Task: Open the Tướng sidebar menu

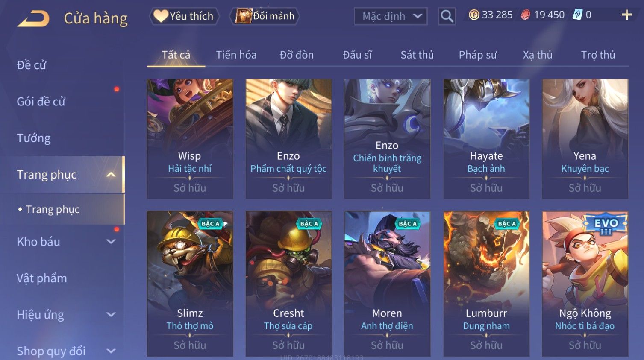Action: [x=34, y=138]
